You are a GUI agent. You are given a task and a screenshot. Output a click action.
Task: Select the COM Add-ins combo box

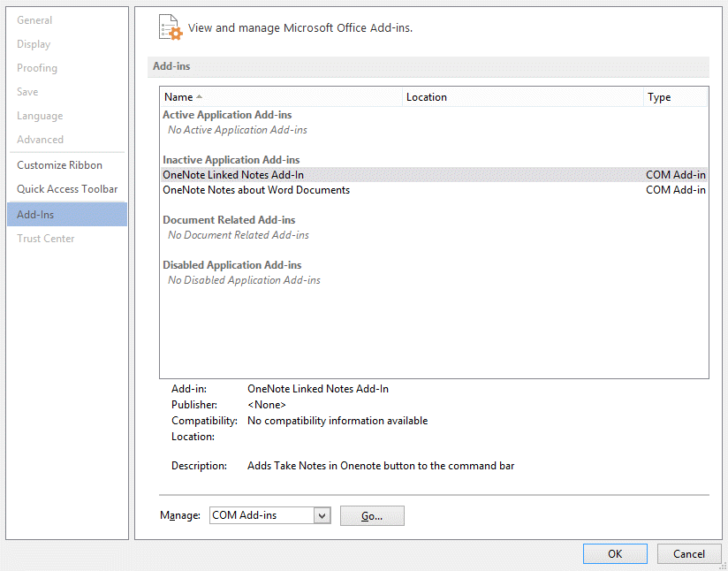point(269,515)
